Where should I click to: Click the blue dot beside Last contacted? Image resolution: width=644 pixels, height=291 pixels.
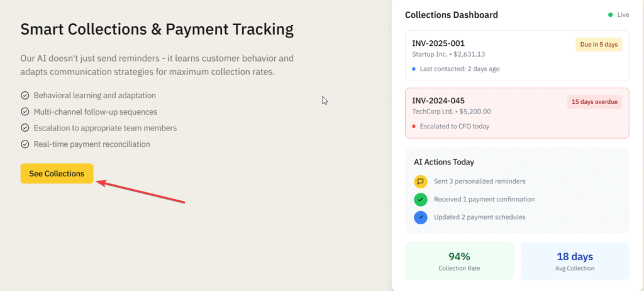pos(413,69)
